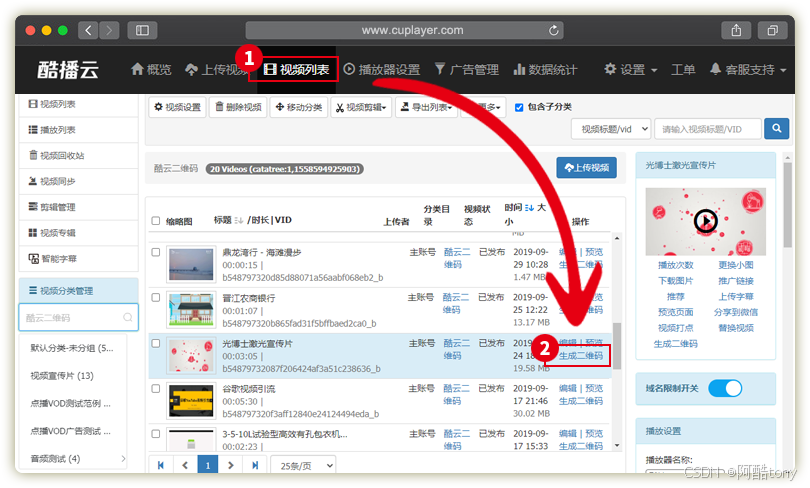The height and width of the screenshot is (488, 810).
Task: Expand the 客服支持 dropdown menu
Action: pos(747,69)
